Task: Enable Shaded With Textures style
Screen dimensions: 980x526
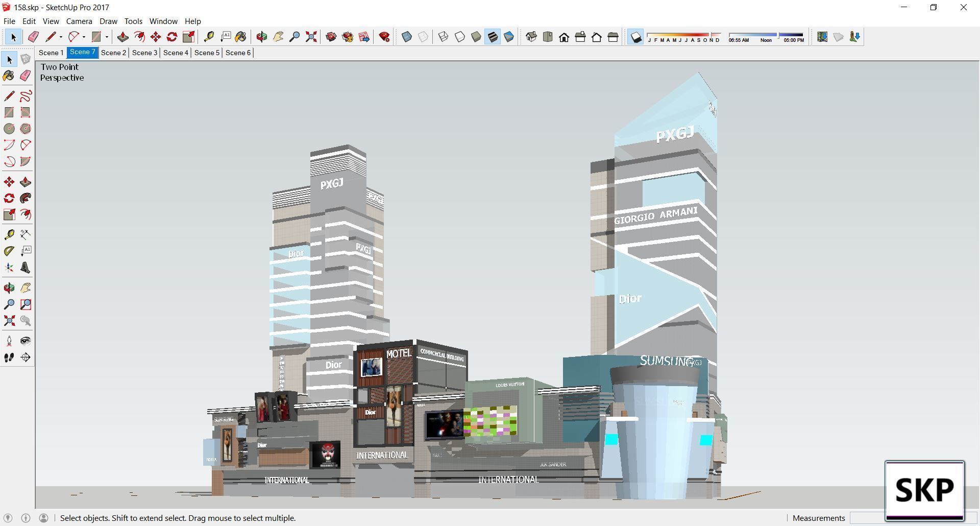Action: click(493, 37)
